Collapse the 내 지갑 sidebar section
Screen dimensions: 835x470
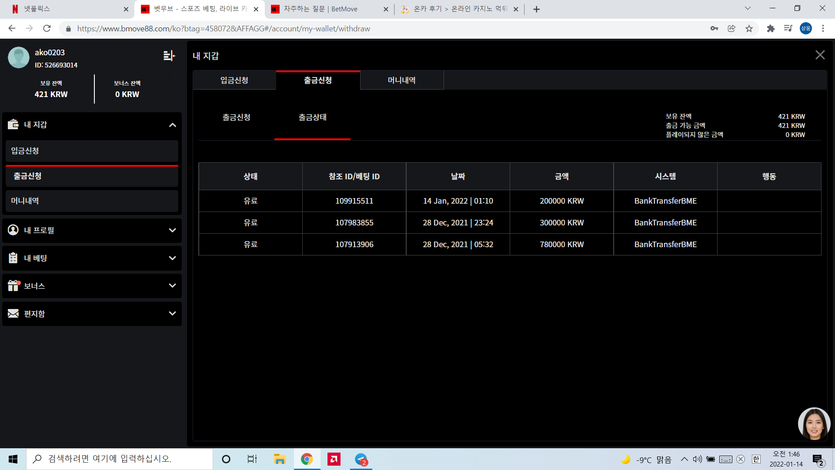pyautogui.click(x=173, y=125)
